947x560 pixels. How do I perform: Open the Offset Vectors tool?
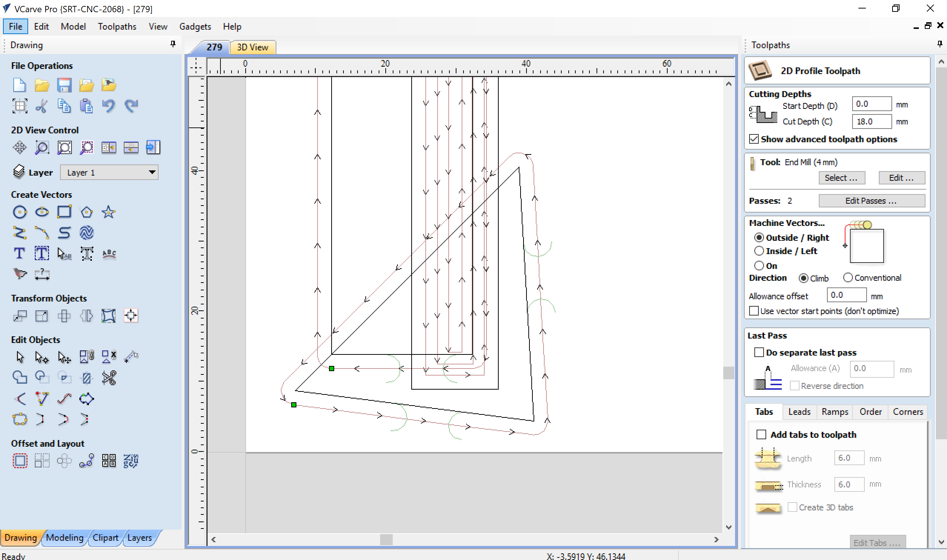(x=20, y=461)
